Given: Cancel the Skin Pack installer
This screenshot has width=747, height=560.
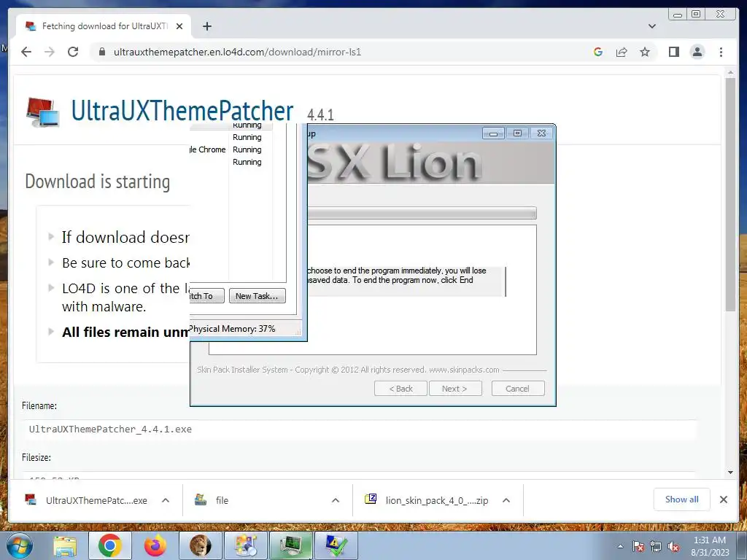Looking at the screenshot, I should [518, 389].
